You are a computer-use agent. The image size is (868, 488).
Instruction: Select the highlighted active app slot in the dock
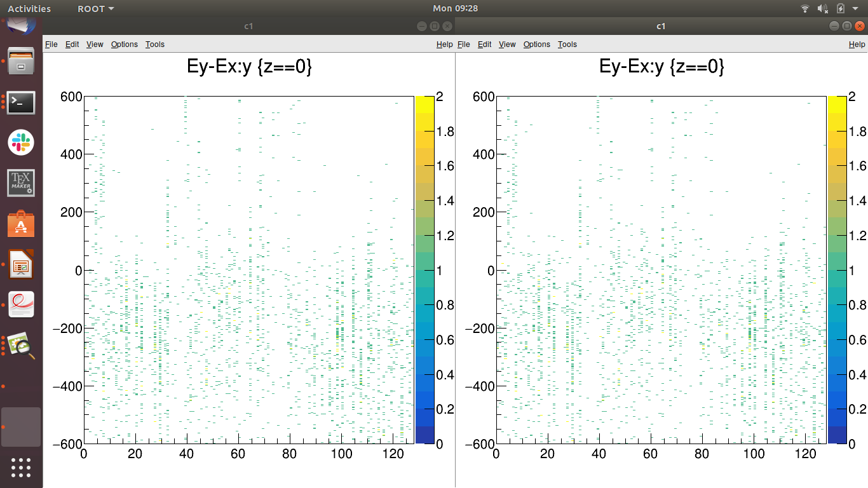(22, 427)
